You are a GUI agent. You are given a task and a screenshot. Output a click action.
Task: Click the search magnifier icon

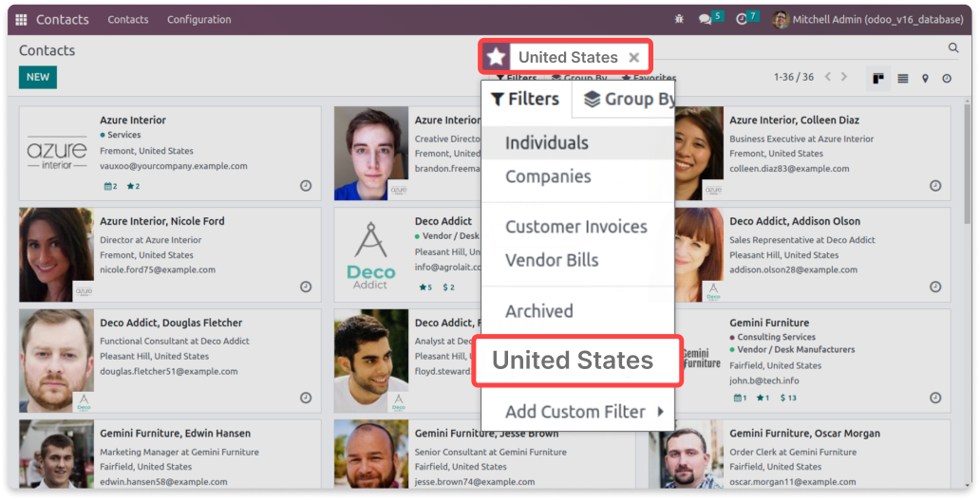[953, 47]
